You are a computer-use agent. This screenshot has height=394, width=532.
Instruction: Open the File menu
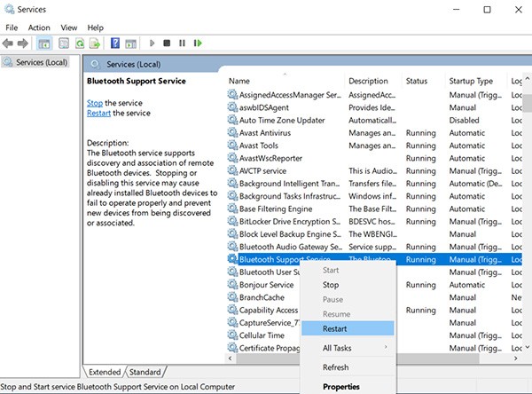tap(12, 28)
